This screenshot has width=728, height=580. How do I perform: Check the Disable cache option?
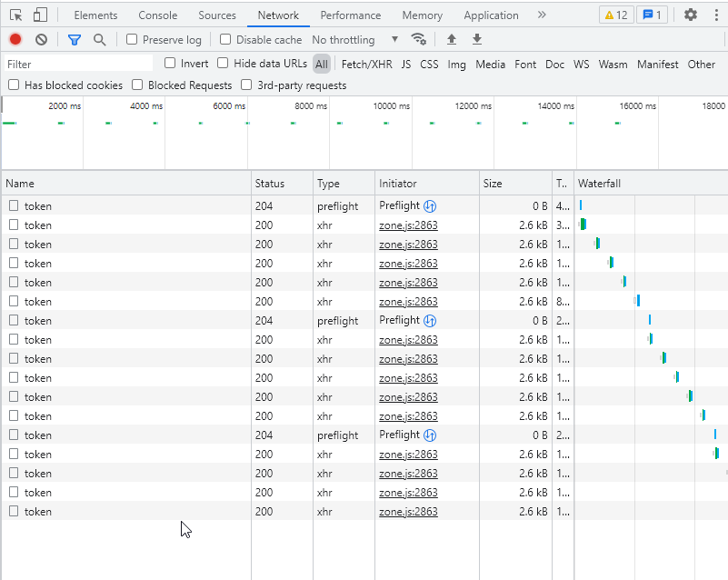point(226,40)
